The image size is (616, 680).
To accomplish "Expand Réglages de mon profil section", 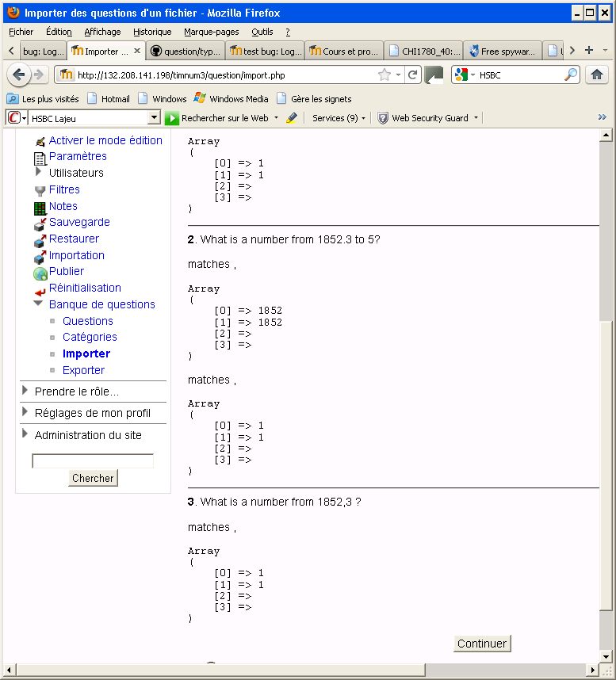I will (x=25, y=411).
